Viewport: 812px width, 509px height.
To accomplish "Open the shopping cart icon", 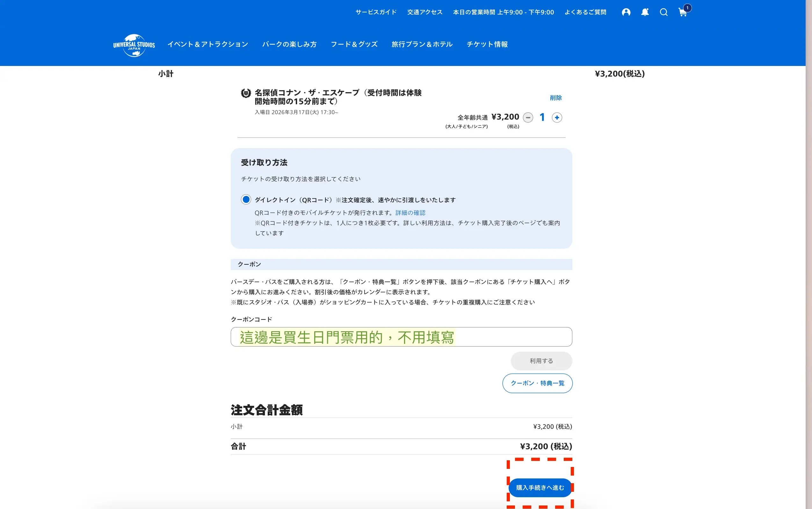I will 683,12.
